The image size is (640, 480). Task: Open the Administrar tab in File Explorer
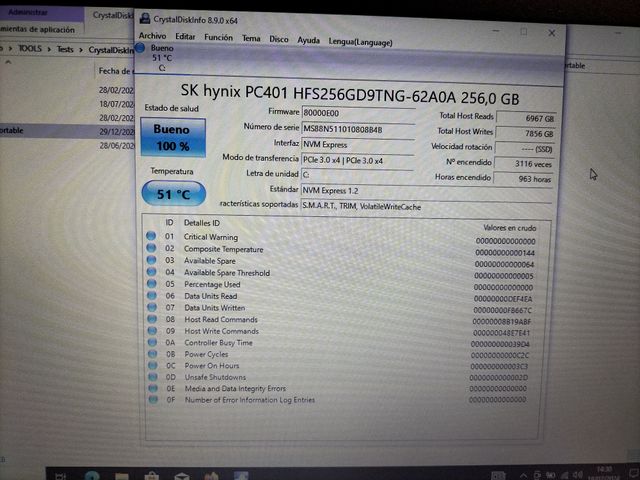coord(29,12)
